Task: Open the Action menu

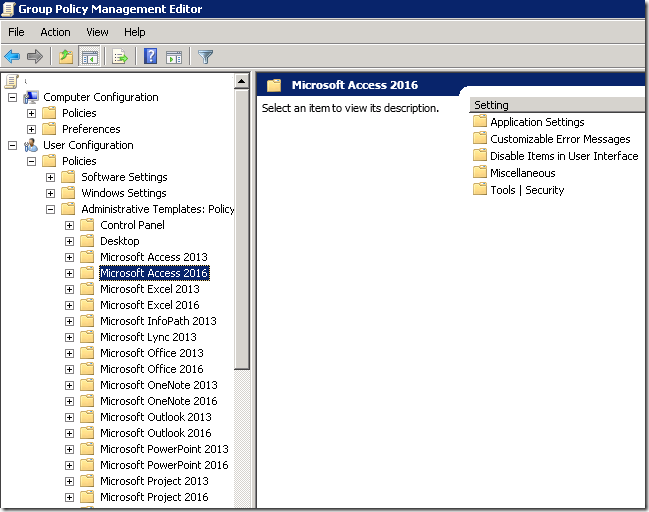Action: [55, 32]
